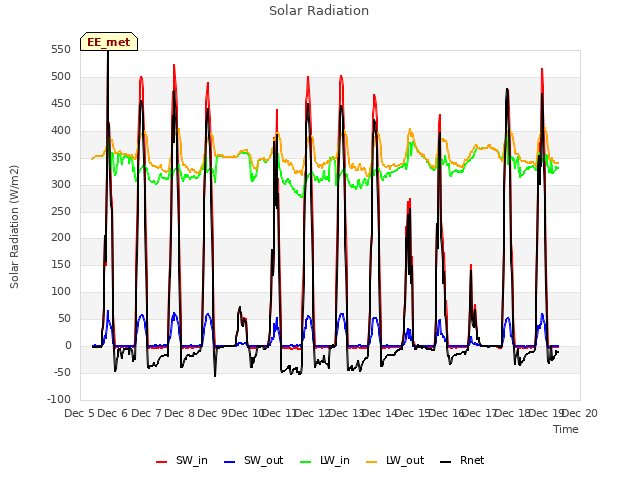
Task: Click the red SW_in legend swatch
Action: click(162, 461)
